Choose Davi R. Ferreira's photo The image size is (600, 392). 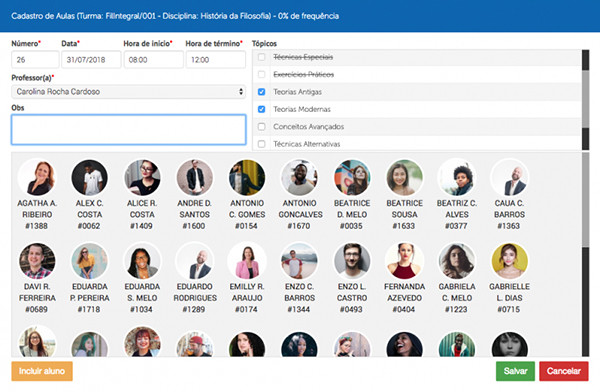click(37, 261)
